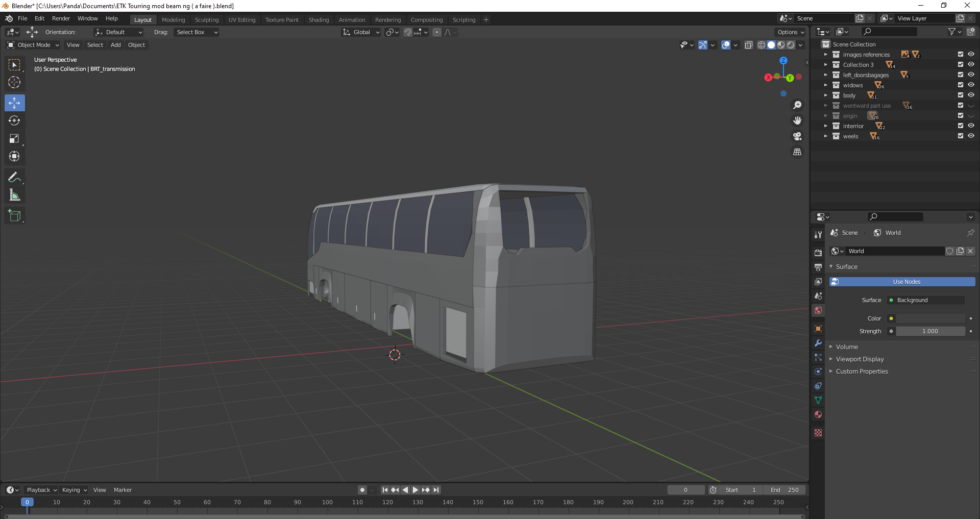
Task: Open the Object Mode dropdown
Action: click(33, 45)
